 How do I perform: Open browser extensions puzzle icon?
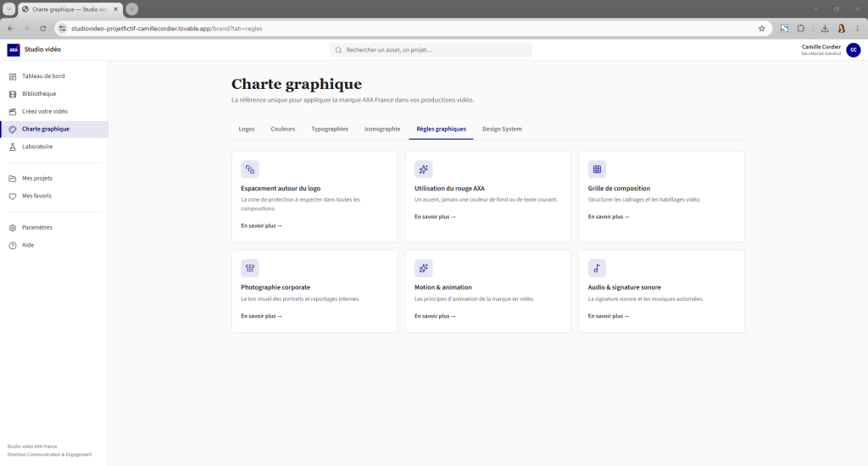(x=801, y=29)
